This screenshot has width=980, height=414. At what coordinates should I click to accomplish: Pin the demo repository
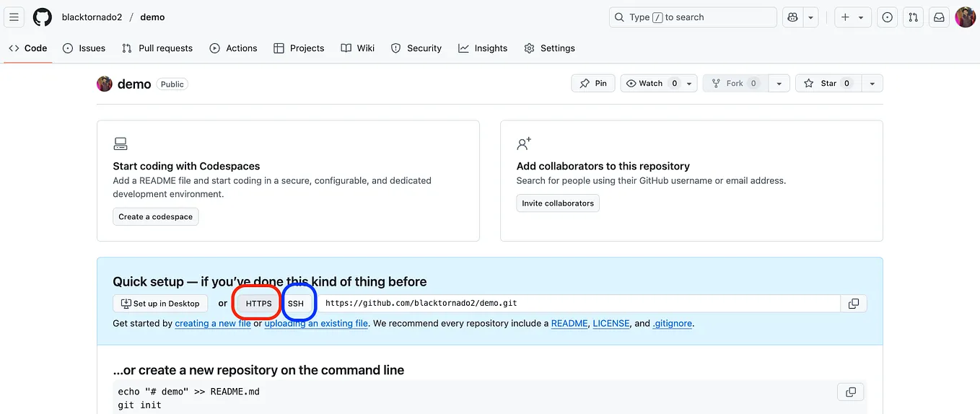[x=593, y=84]
